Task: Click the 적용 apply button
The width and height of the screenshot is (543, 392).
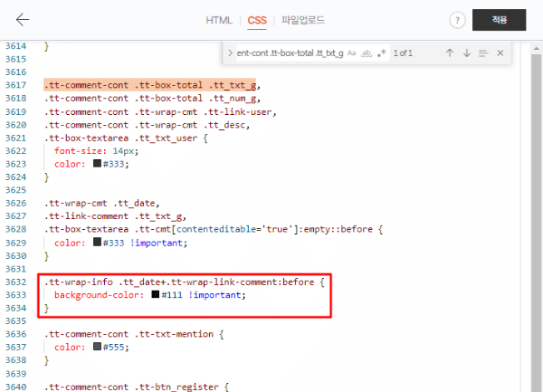Action: click(x=499, y=20)
